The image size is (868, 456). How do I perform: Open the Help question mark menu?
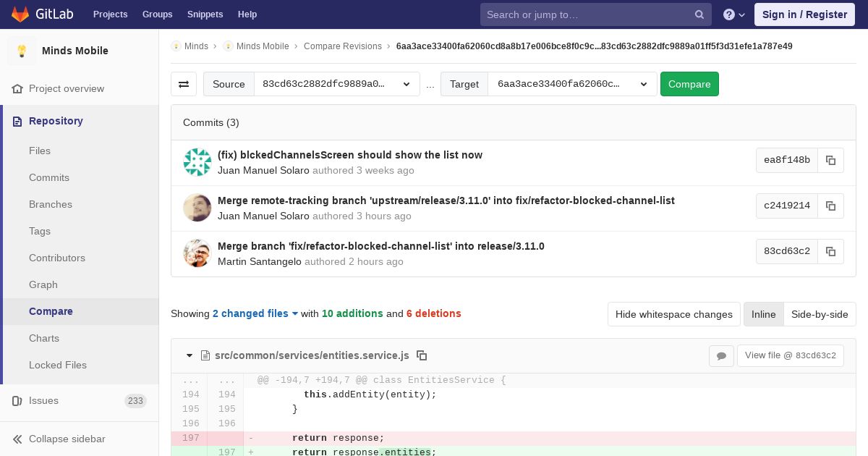[x=733, y=14]
